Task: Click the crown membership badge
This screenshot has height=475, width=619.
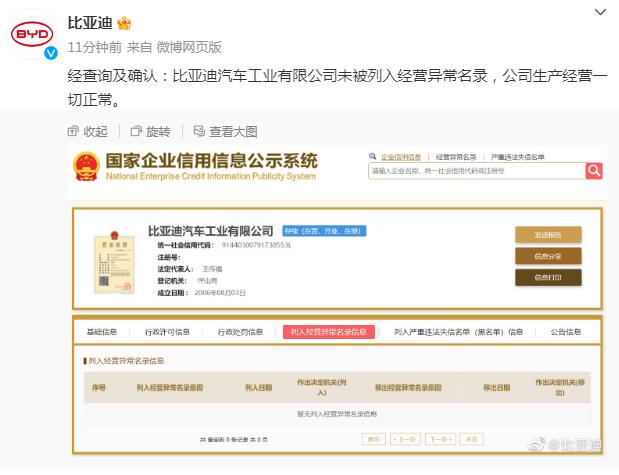Action: coord(125,22)
